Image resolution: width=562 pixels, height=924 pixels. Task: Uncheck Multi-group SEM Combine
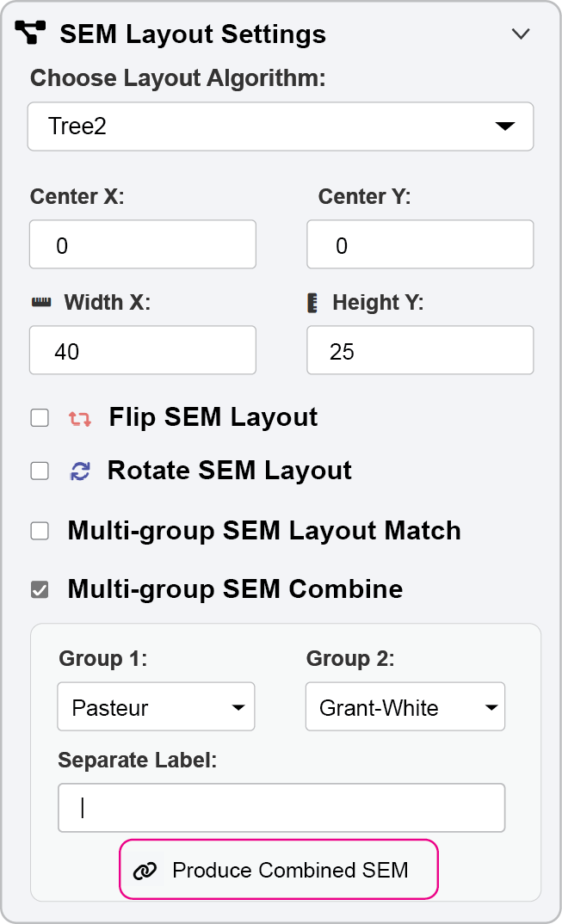(x=40, y=589)
